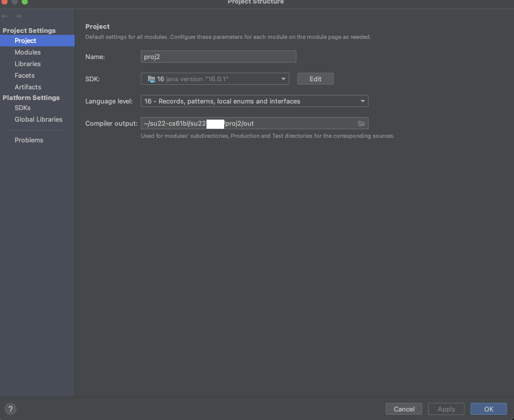Open the help question mark button
This screenshot has height=420, width=514.
10,409
